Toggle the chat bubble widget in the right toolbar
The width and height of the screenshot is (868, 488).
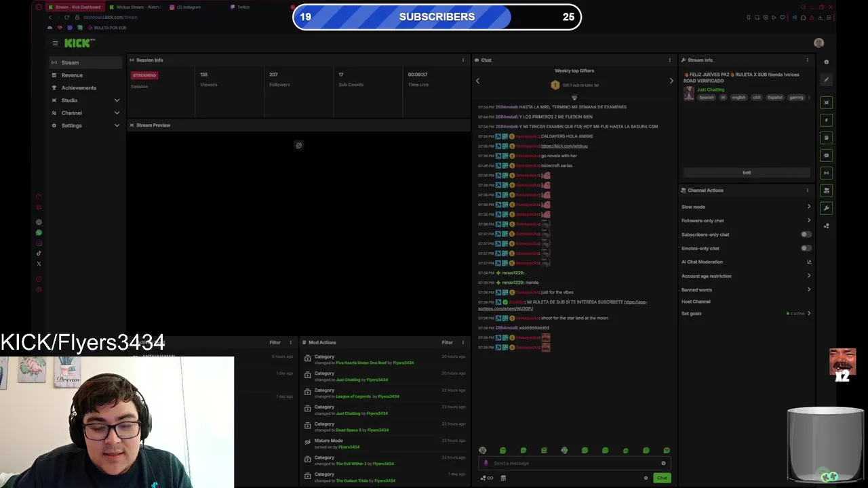pyautogui.click(x=826, y=155)
